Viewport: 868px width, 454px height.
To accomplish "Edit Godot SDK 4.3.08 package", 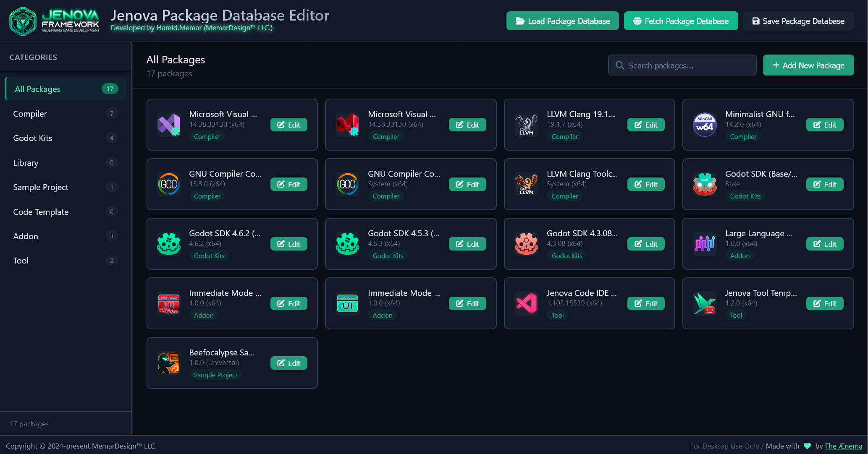I will pos(646,244).
